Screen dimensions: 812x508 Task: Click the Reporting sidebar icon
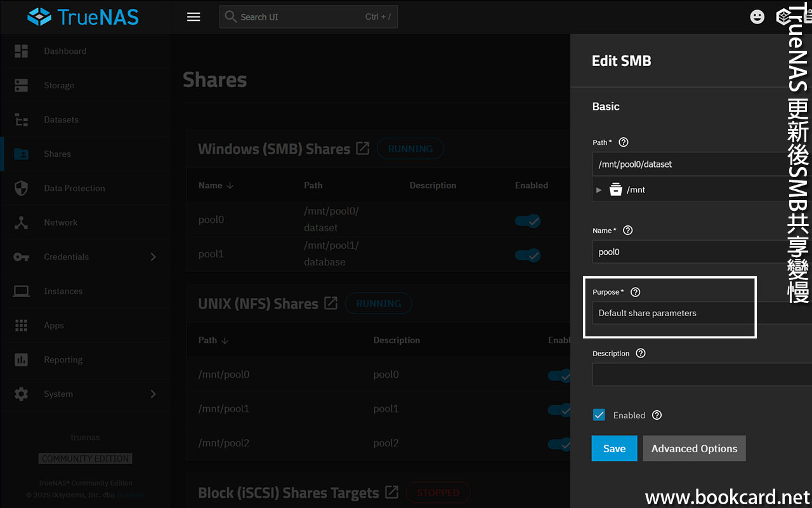tap(21, 359)
